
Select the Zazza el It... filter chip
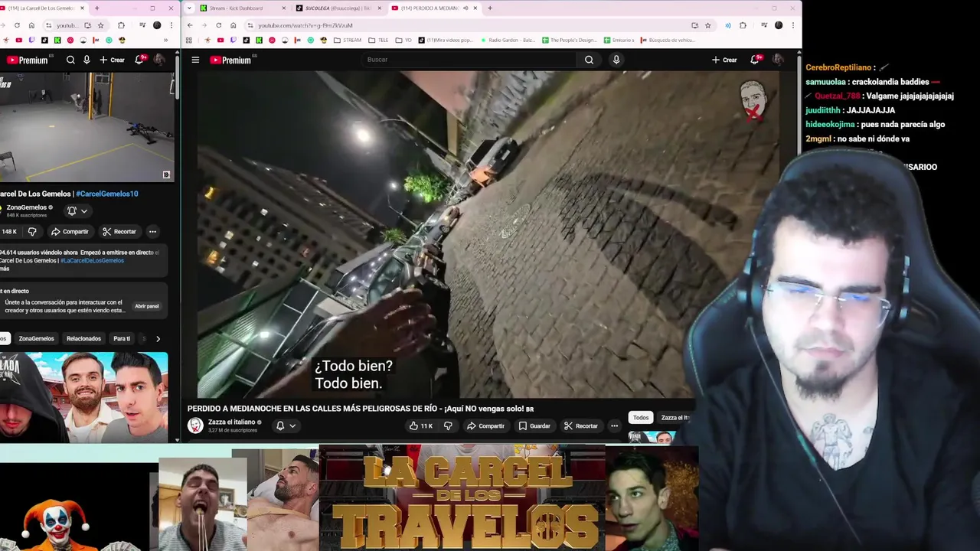[x=675, y=417]
